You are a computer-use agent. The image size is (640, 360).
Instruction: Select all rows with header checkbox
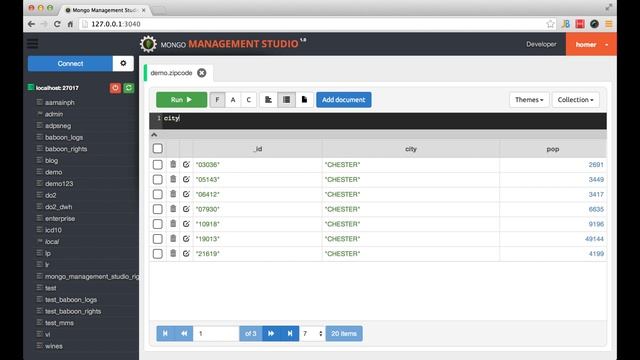(x=158, y=149)
